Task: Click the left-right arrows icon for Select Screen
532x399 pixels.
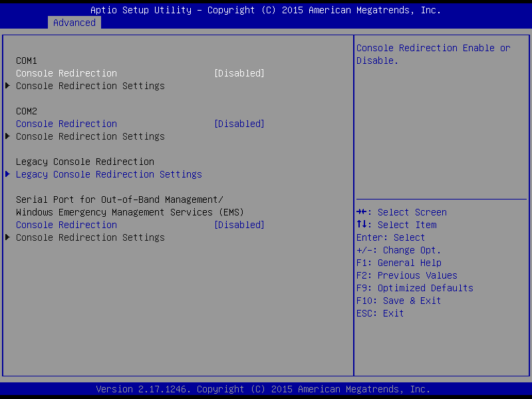Action: 361,212
